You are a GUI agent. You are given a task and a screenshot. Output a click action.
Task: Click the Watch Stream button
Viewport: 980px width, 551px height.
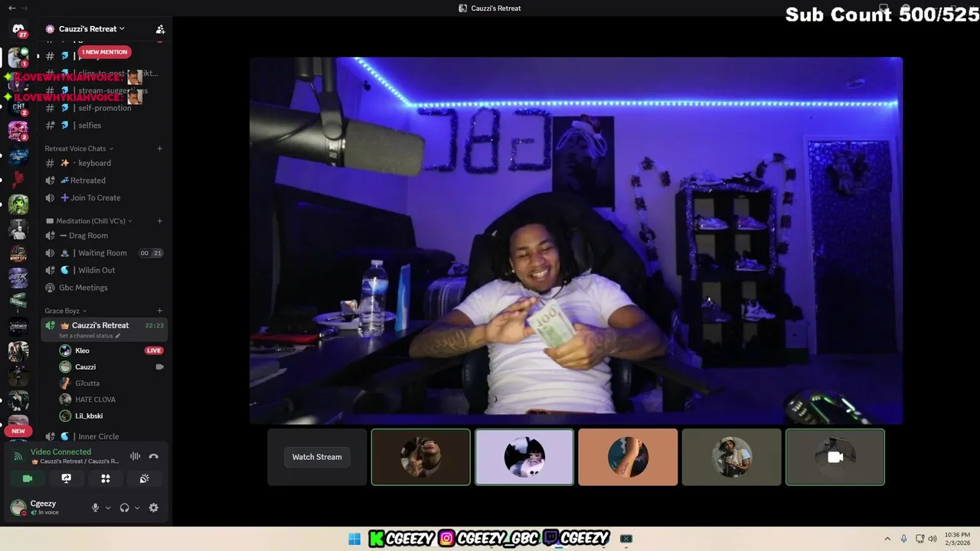[317, 457]
